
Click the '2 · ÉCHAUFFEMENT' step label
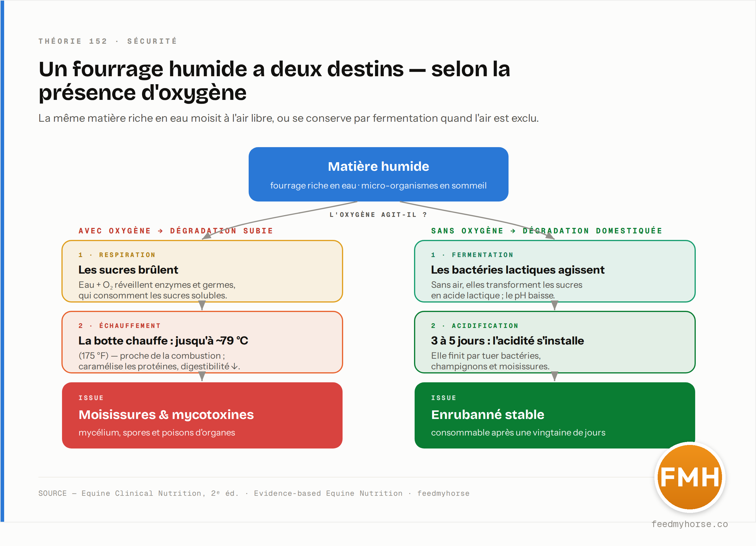click(120, 326)
